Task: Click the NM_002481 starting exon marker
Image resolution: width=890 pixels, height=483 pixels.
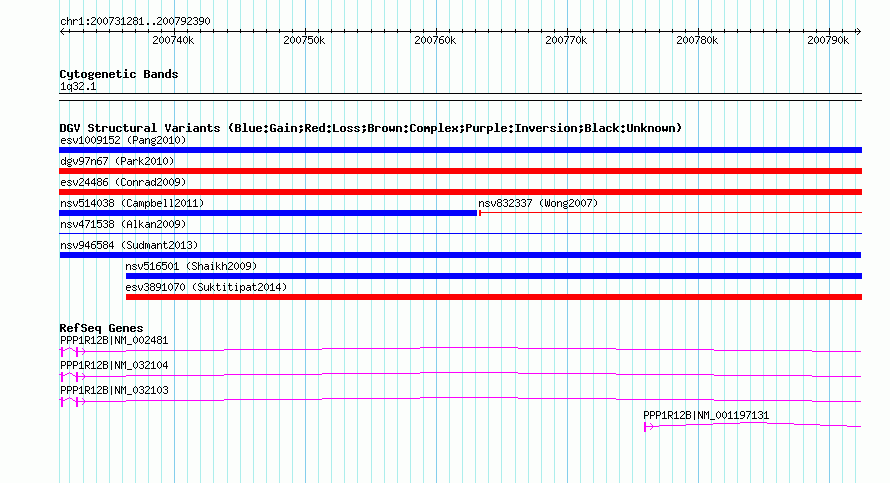Action: [x=62, y=352]
